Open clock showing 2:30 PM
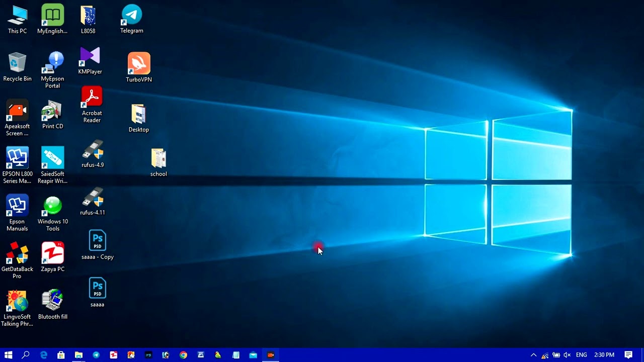 604,355
